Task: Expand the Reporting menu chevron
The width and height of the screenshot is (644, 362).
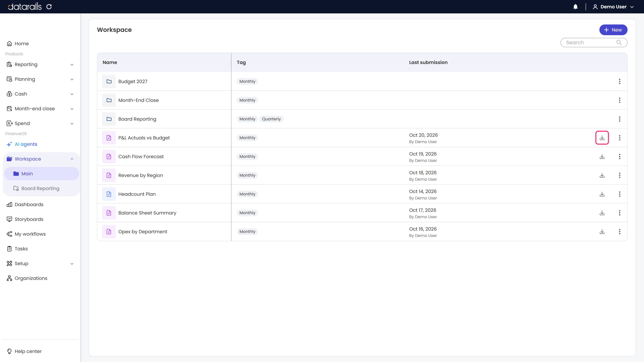Action: tap(72, 65)
